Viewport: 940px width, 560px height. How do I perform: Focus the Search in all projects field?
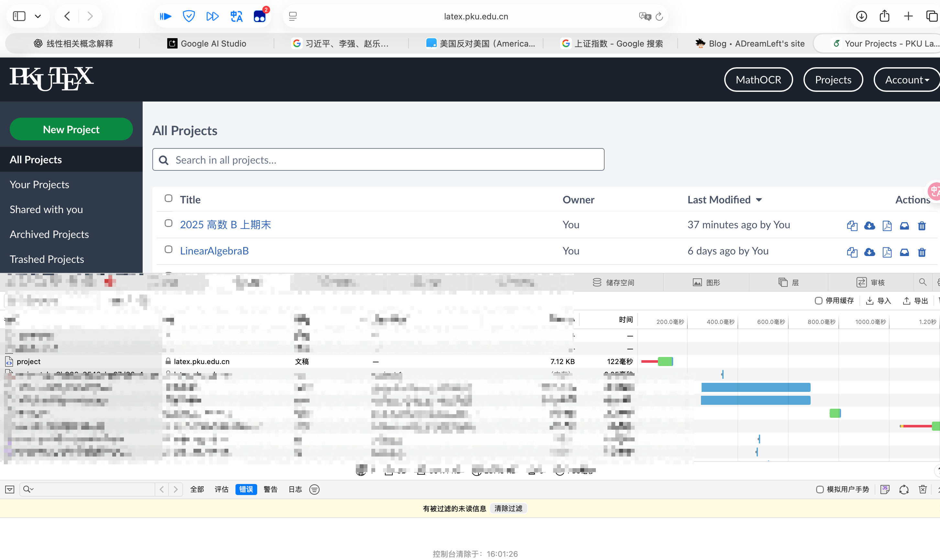click(x=377, y=160)
